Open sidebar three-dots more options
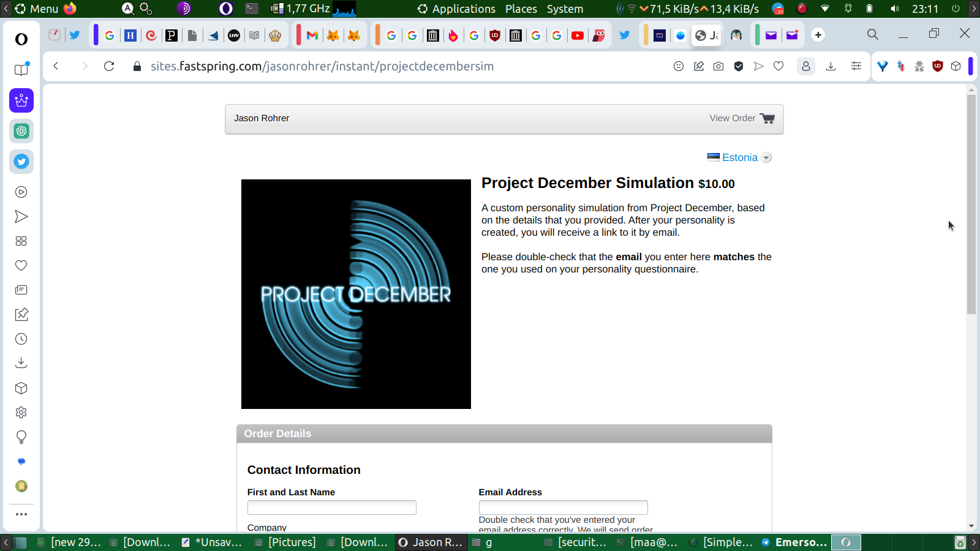980x551 pixels. click(21, 514)
